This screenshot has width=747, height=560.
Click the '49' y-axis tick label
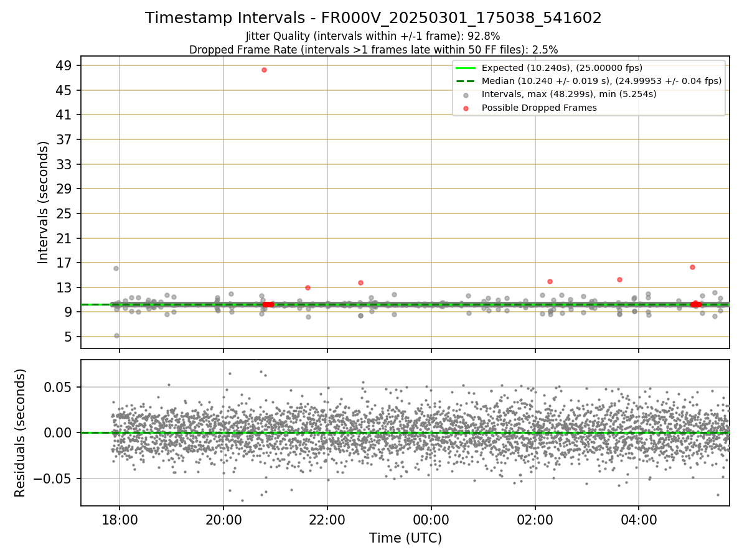(65, 65)
